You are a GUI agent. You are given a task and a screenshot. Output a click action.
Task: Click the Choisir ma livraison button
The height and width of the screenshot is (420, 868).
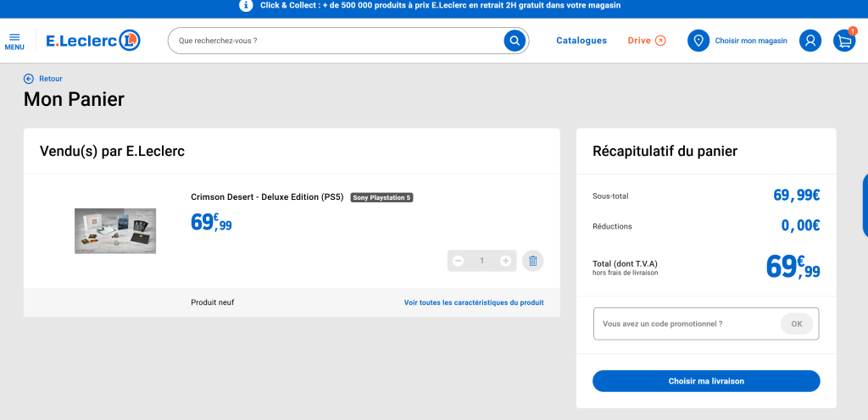(x=706, y=381)
